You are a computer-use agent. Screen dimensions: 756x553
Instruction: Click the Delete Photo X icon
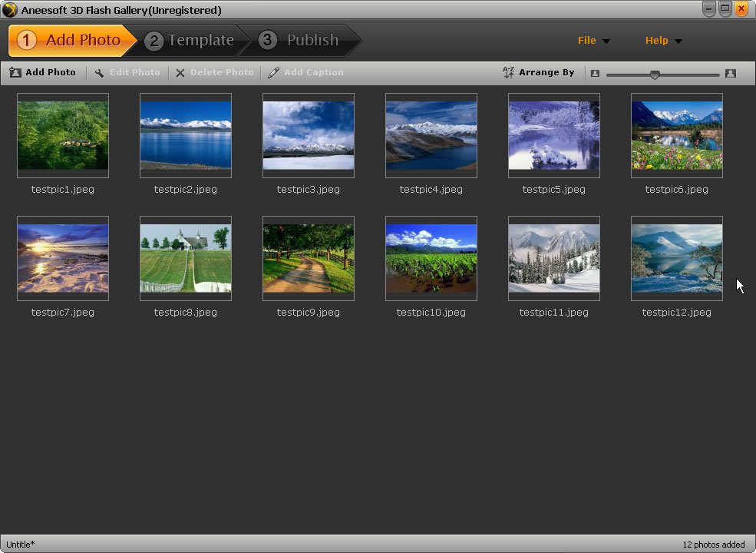point(180,73)
